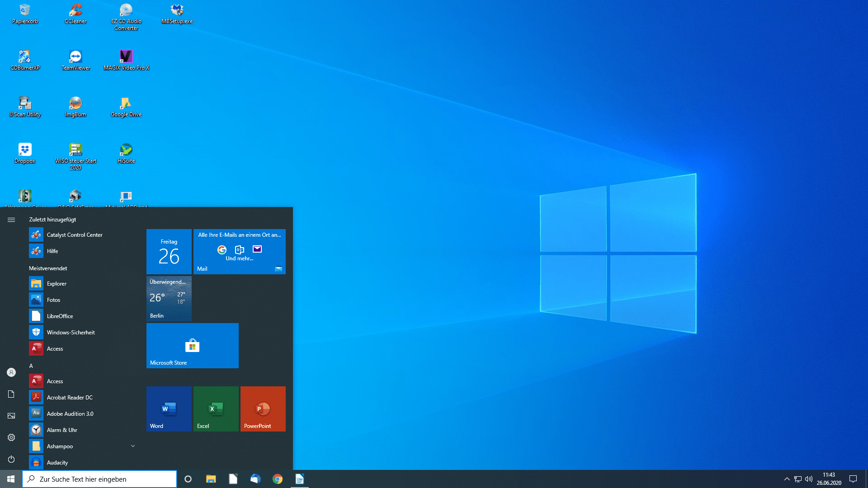Open network status tray icon
Image resolution: width=868 pixels, height=488 pixels.
coord(798,479)
